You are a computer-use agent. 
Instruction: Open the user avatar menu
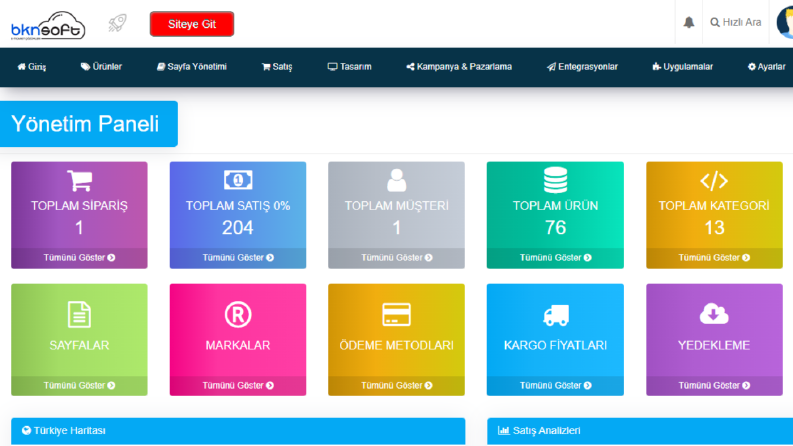785,22
